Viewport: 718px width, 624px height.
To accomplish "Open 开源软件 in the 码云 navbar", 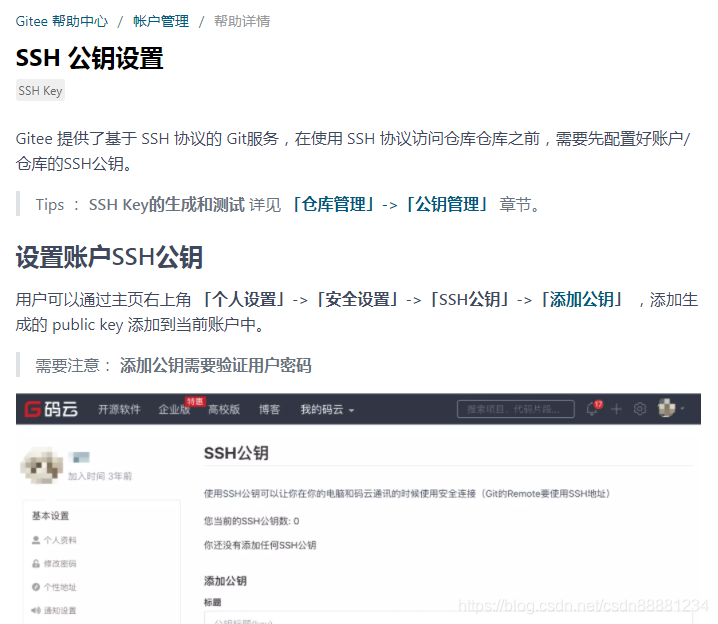I will click(x=119, y=409).
